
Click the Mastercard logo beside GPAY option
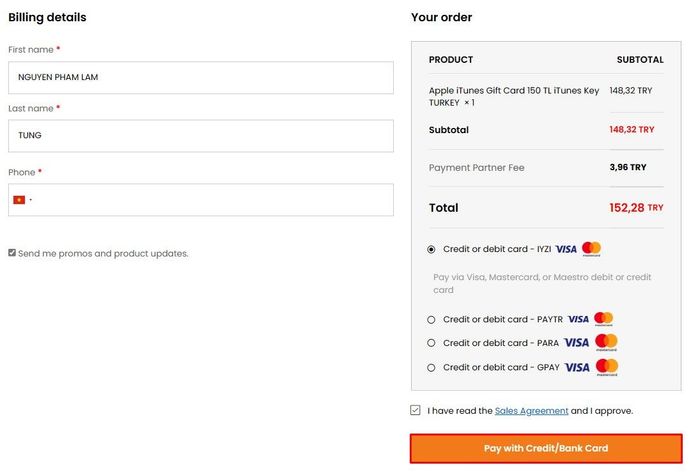[x=607, y=367]
